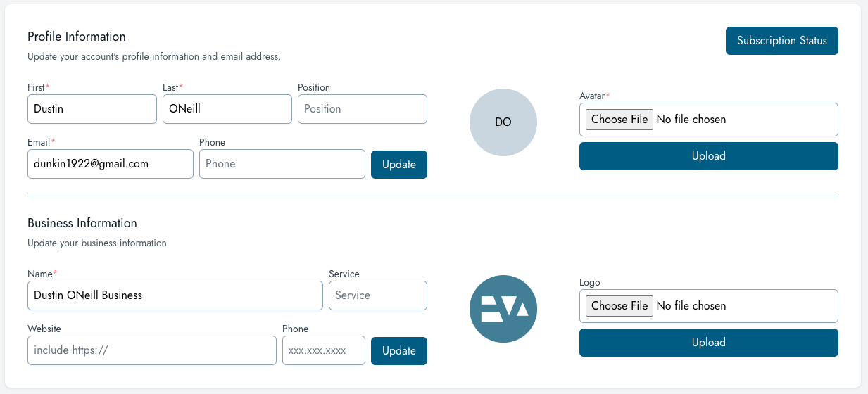Update business information
868x394 pixels.
398,351
